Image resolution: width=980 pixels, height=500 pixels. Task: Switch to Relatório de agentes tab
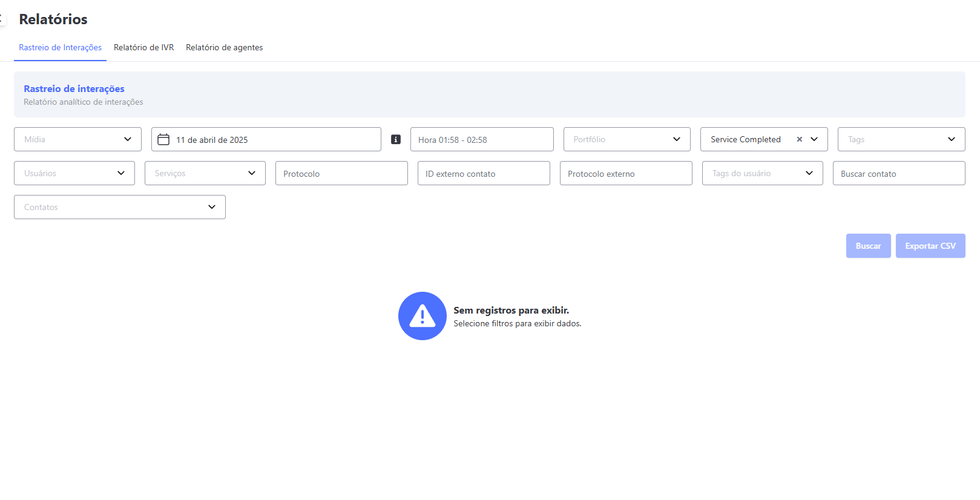(224, 47)
